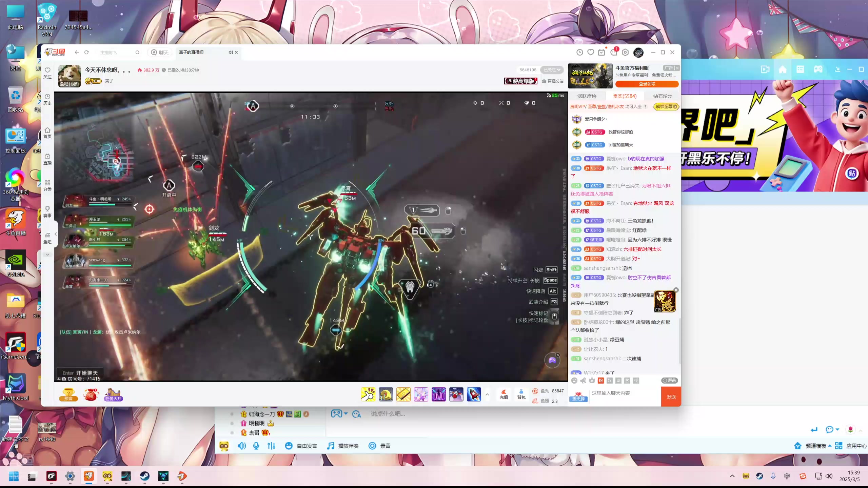Open user profile avatar in header
Screen dimensions: 868x488
pos(638,52)
